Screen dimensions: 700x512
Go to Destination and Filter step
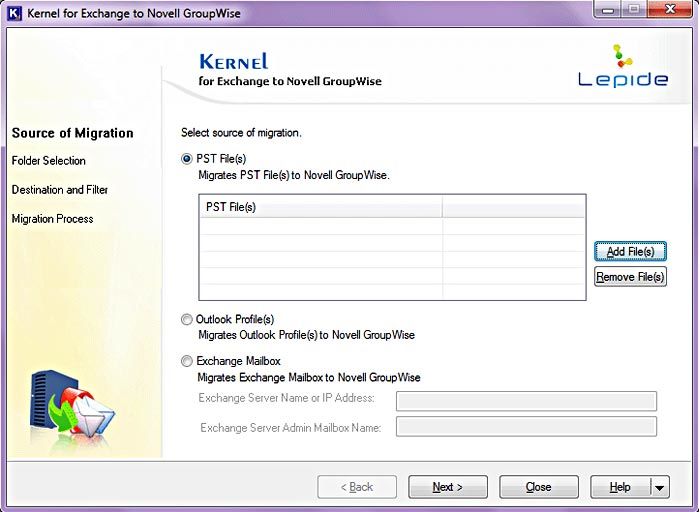(60, 190)
